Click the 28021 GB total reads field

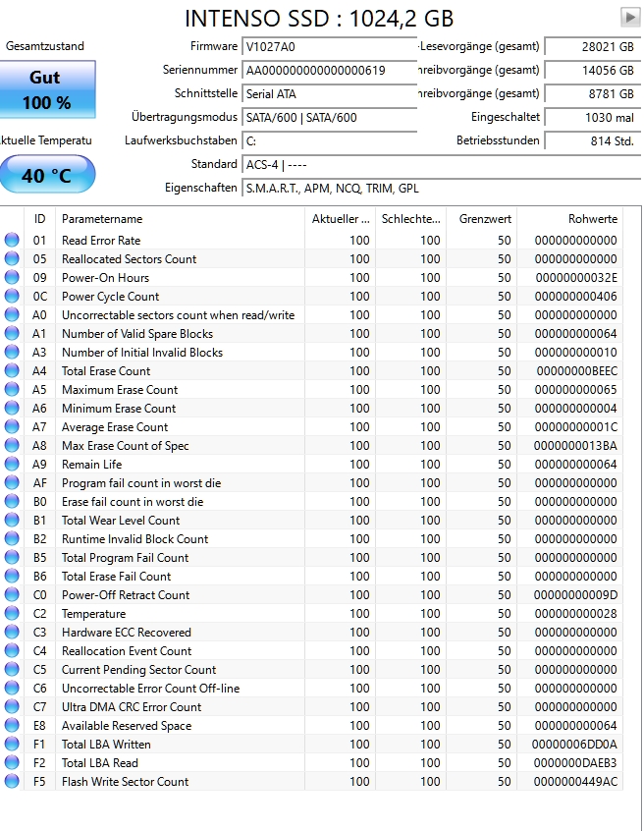pyautogui.click(x=593, y=46)
